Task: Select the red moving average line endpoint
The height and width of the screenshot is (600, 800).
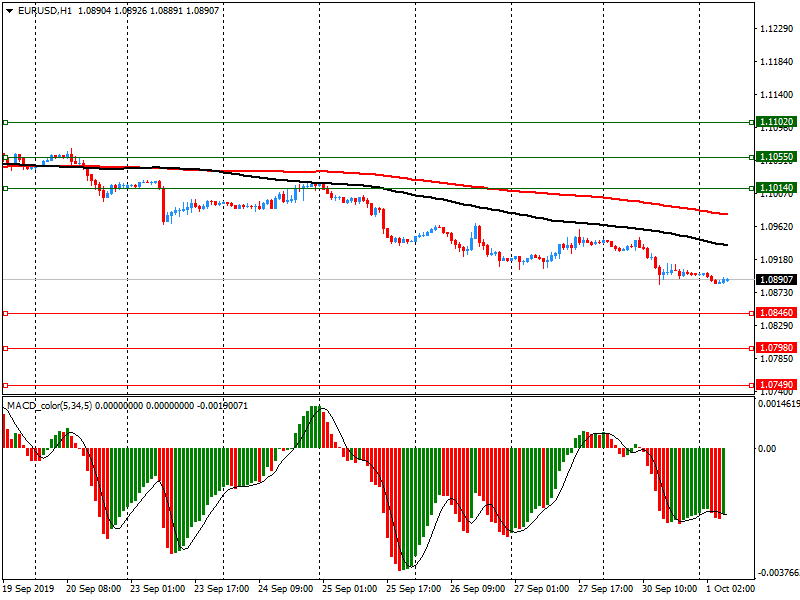Action: [727, 214]
